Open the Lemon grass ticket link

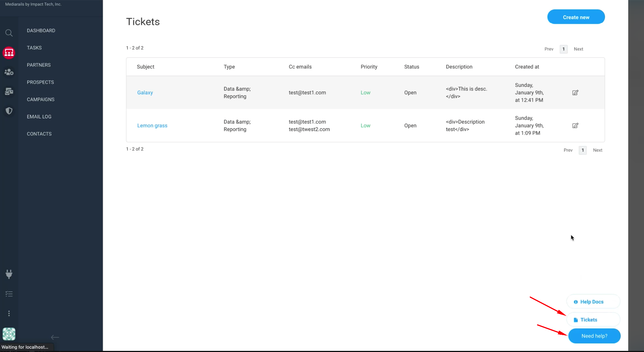(x=152, y=126)
